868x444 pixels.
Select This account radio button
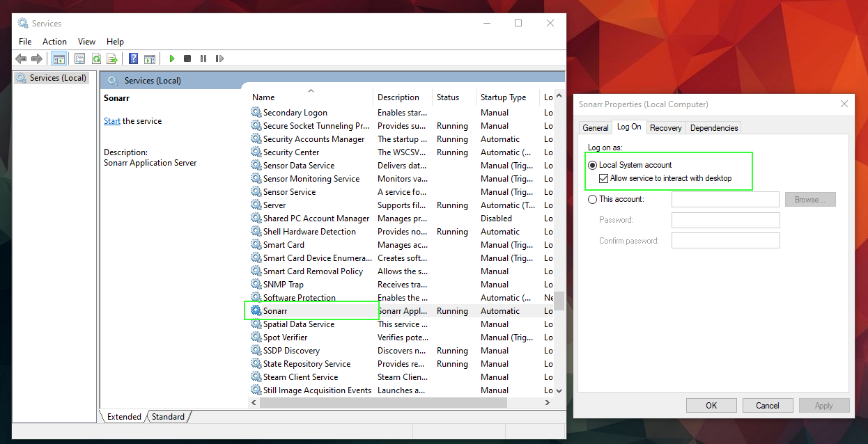tap(593, 199)
